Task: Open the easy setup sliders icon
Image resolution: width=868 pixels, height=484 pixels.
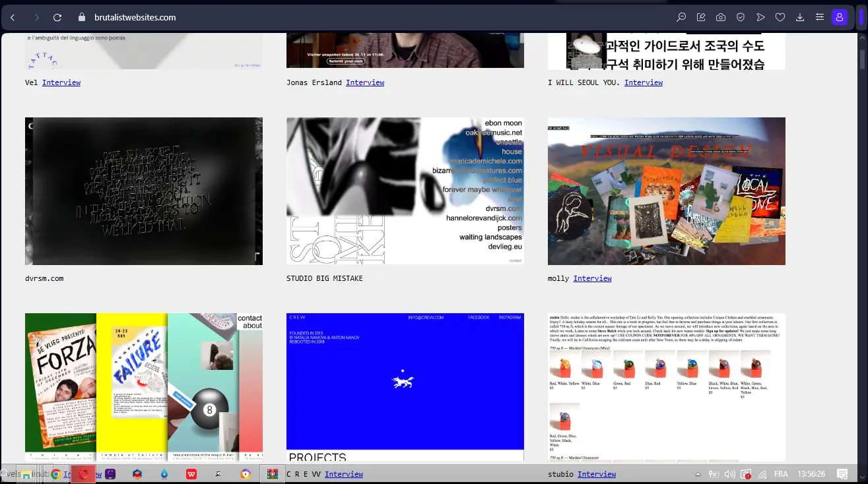Action: pos(820,17)
